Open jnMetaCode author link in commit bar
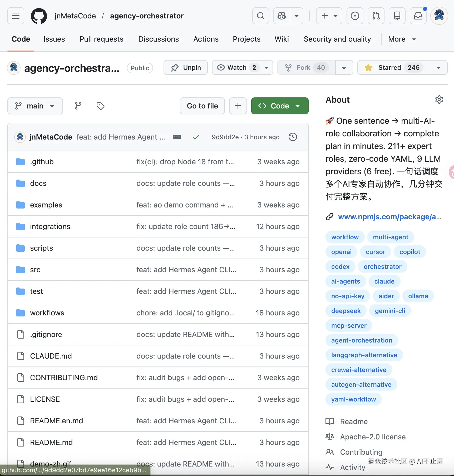The height and width of the screenshot is (476, 454). [x=51, y=137]
